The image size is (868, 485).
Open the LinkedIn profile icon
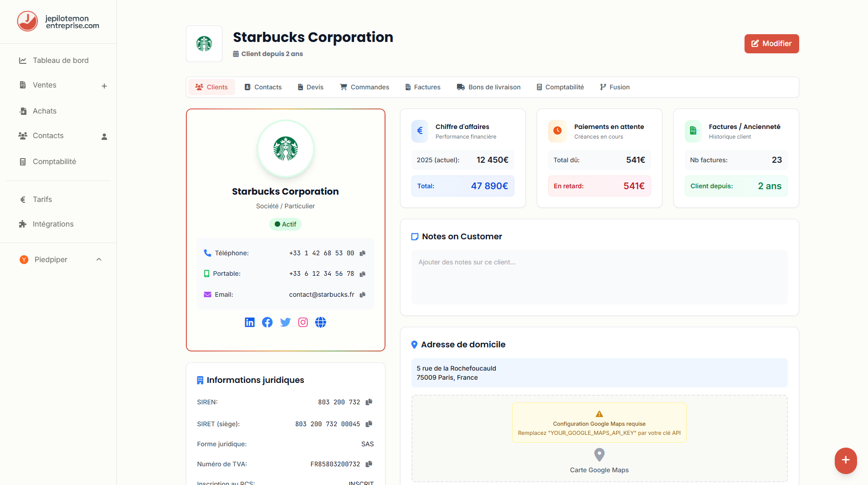[x=250, y=322]
